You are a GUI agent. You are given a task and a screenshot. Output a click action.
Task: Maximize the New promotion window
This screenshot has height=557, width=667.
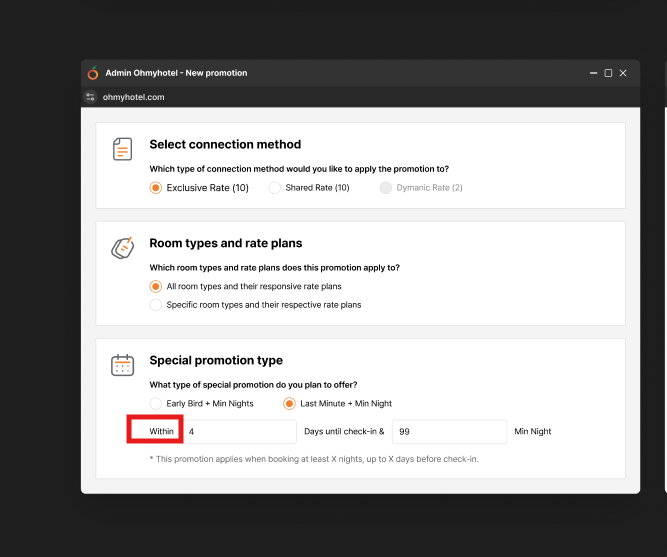point(608,73)
